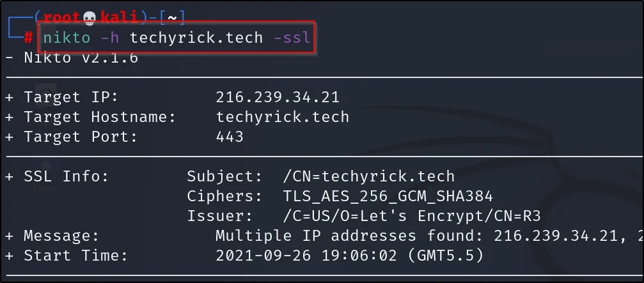Click the Nikto v2.1.6 version line

click(x=81, y=58)
